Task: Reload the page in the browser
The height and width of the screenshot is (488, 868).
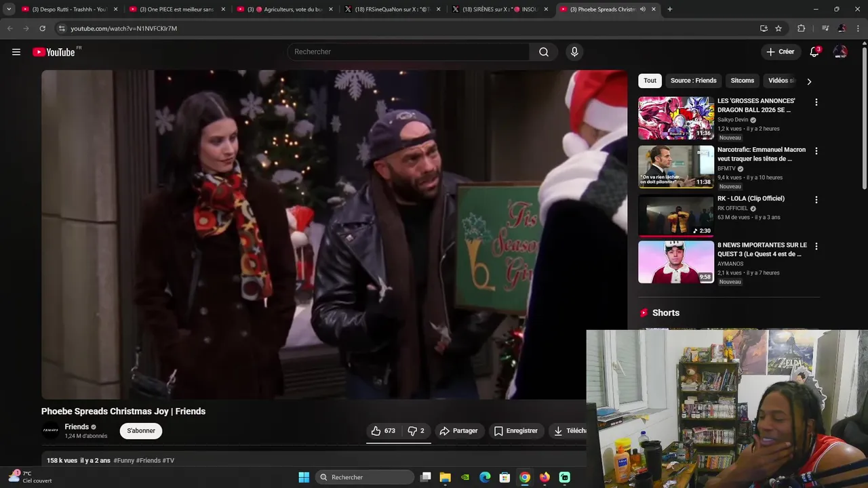Action: (42, 28)
